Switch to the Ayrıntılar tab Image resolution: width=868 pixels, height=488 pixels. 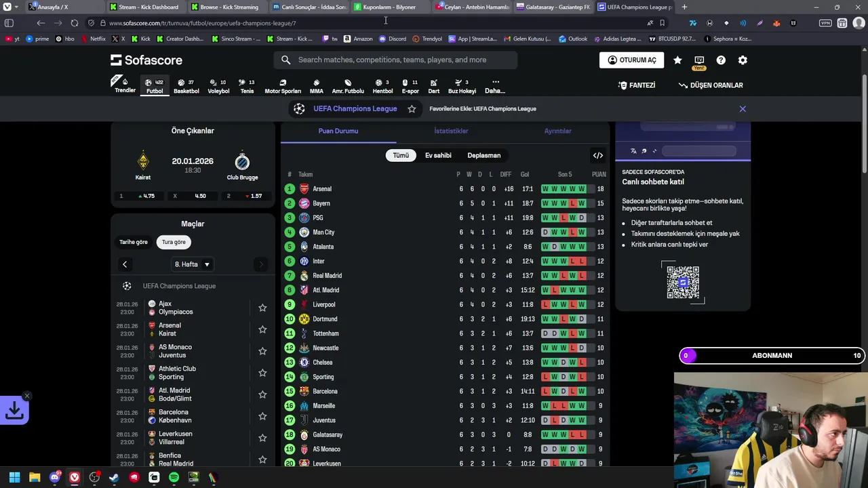[x=557, y=131]
